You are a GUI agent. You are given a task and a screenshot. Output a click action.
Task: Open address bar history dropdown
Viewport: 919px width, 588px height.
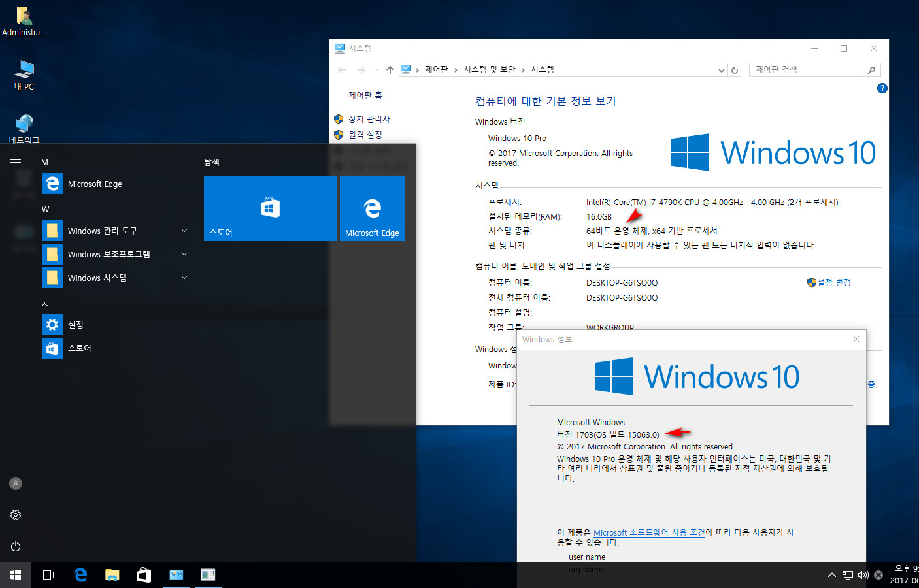click(x=721, y=70)
